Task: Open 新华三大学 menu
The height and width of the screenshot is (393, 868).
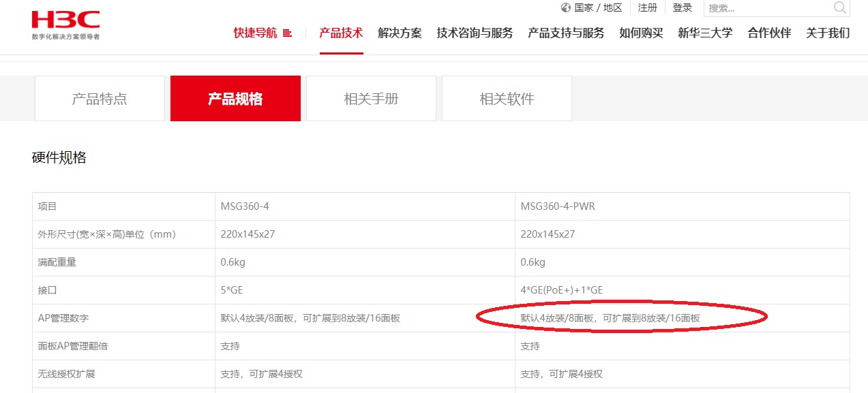Action: [705, 33]
